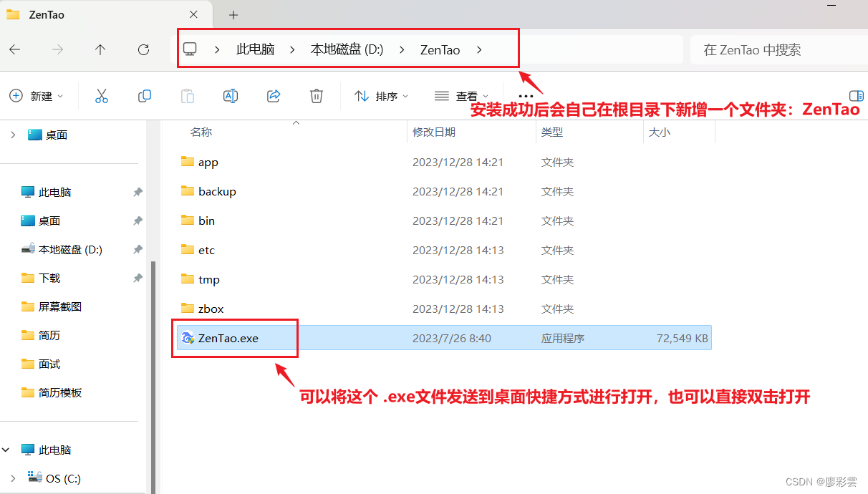Click the 72,549 KB size value
The width and height of the screenshot is (868, 494).
(682, 338)
